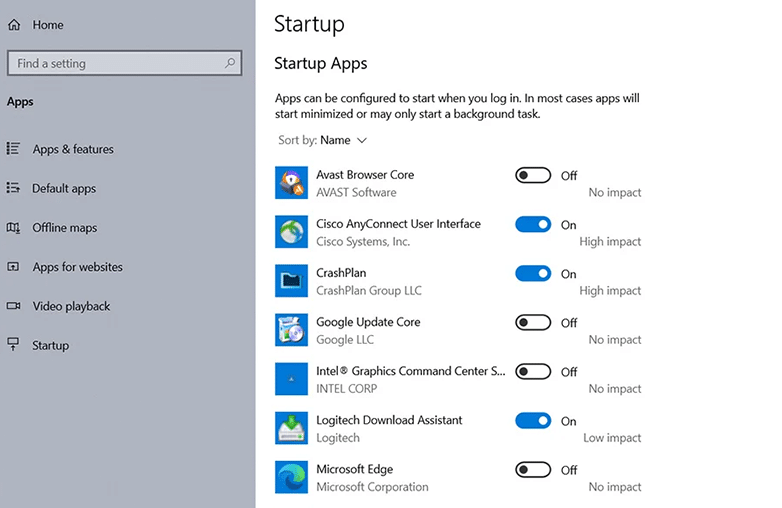Viewport: 782px width, 508px height.
Task: Click High impact label for CrashPlan
Action: [610, 291]
